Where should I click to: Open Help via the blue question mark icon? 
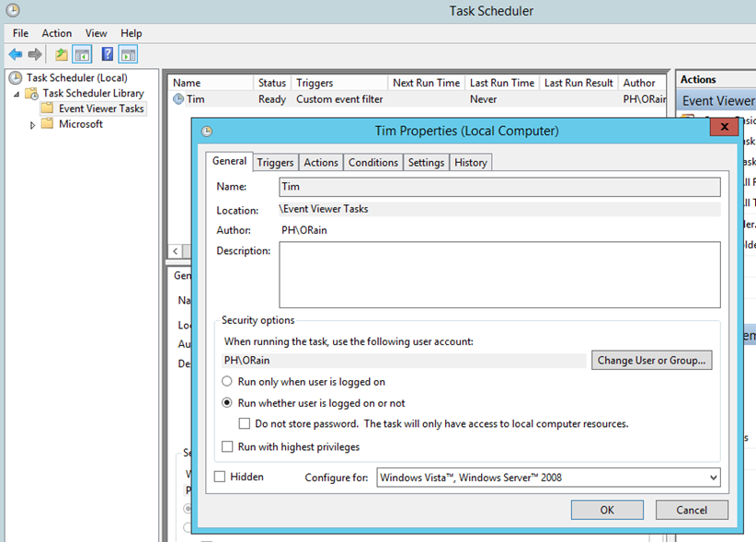pos(108,54)
